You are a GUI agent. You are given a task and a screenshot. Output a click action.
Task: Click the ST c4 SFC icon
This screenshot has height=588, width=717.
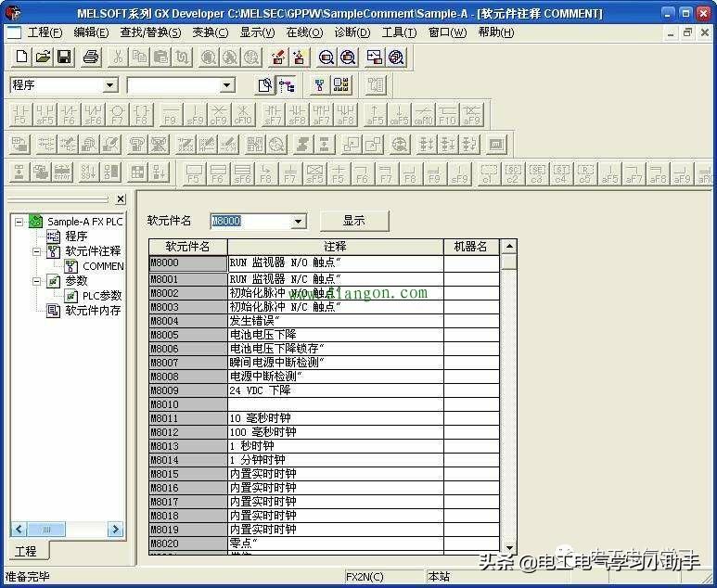(x=561, y=173)
